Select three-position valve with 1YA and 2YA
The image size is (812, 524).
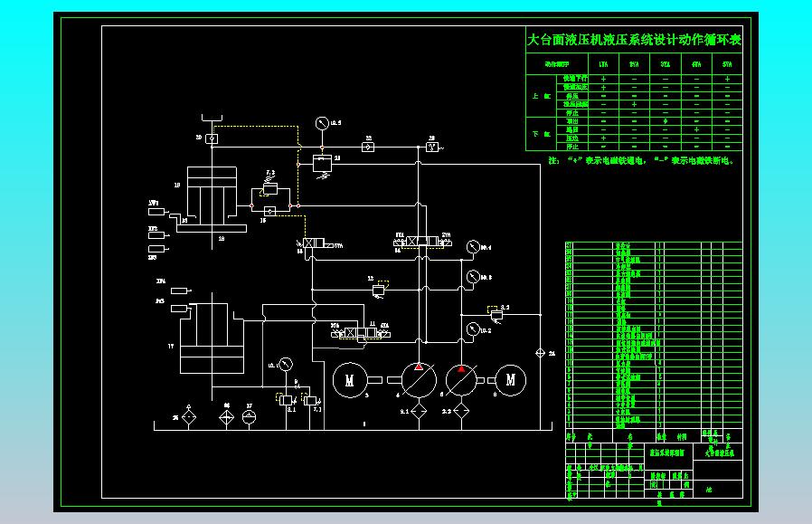click(422, 242)
